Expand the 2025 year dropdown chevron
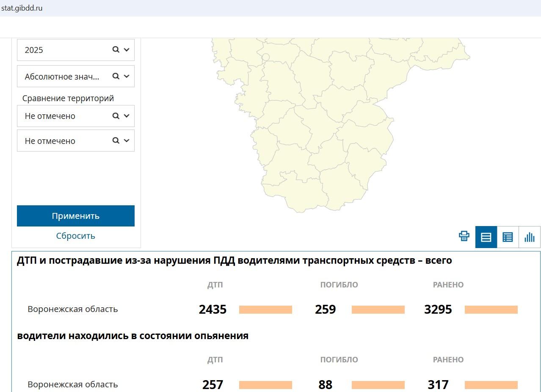 coord(126,50)
